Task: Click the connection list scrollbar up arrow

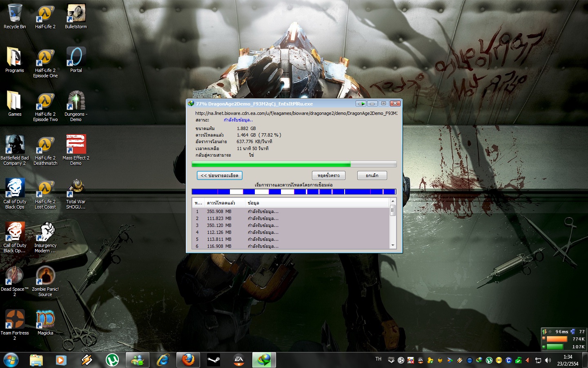Action: click(x=393, y=201)
